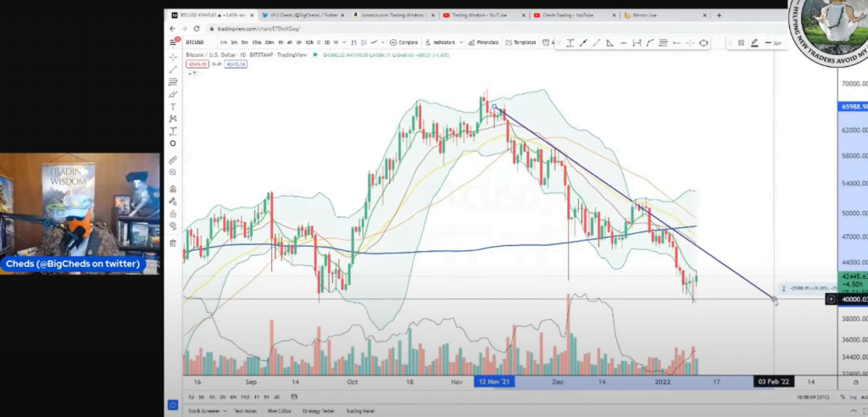Toggle hide all drawings eye icon
The image size is (868, 417).
pyautogui.click(x=173, y=226)
